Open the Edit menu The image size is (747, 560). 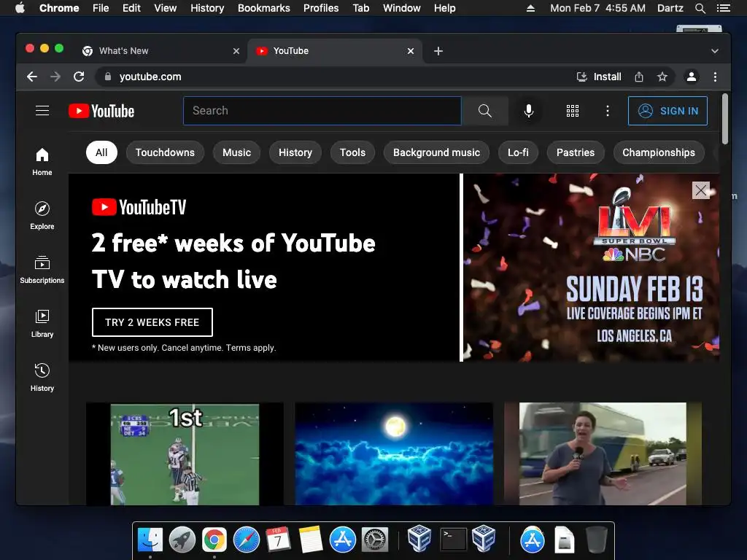coord(131,8)
